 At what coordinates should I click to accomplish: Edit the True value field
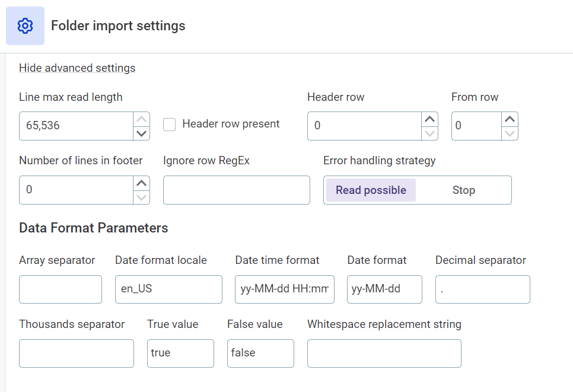tap(180, 353)
